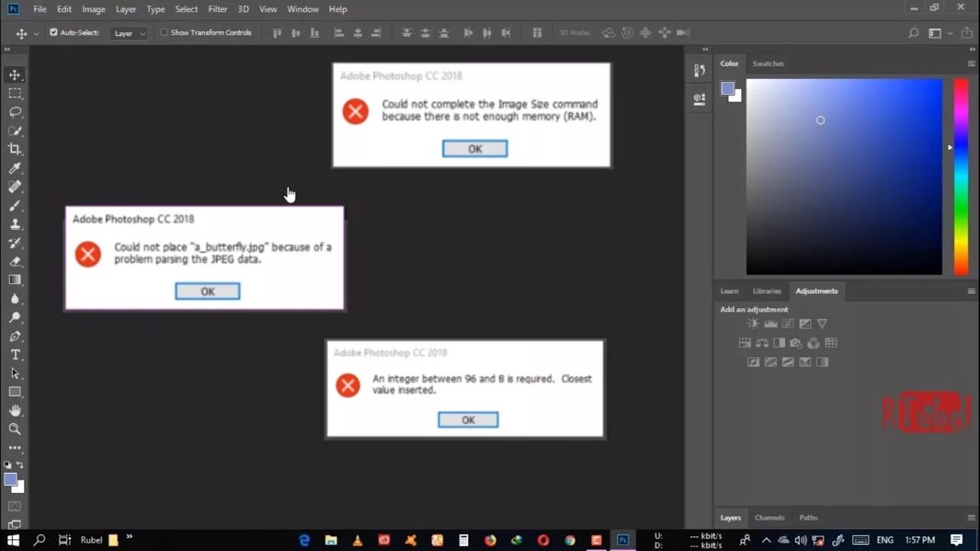Expand Move tool preset picker arrow
Viewport: 980px width, 551px height.
[x=36, y=34]
